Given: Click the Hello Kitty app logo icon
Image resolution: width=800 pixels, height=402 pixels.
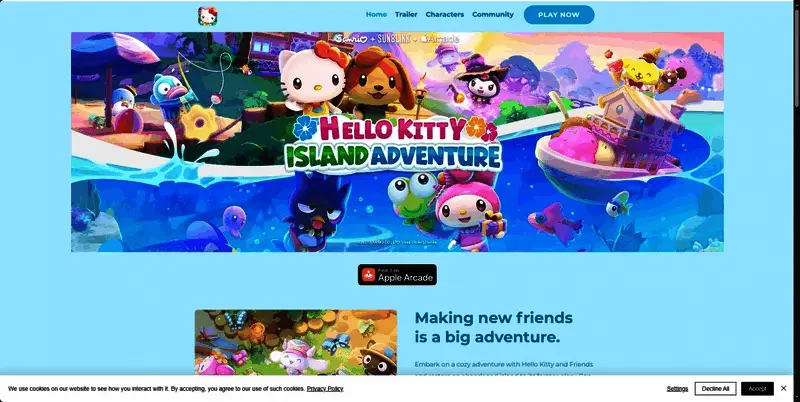Looking at the screenshot, I should (208, 16).
